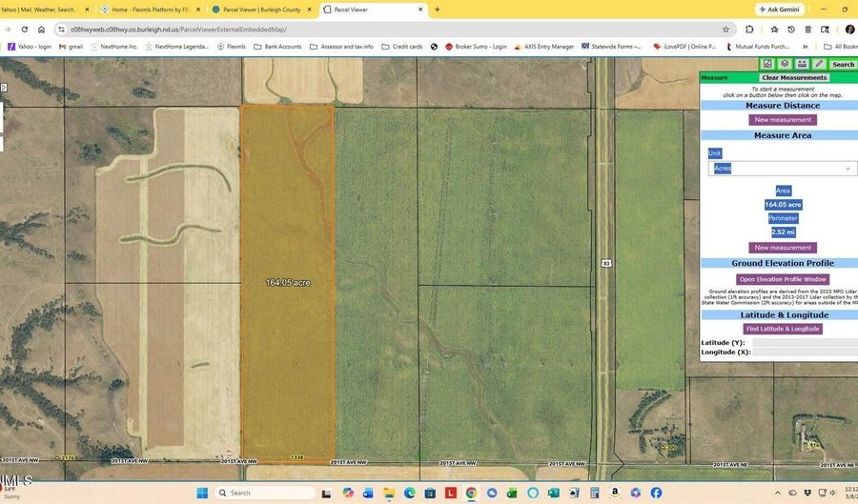Click Ask Gemini button
This screenshot has width=858, height=504.
click(780, 10)
